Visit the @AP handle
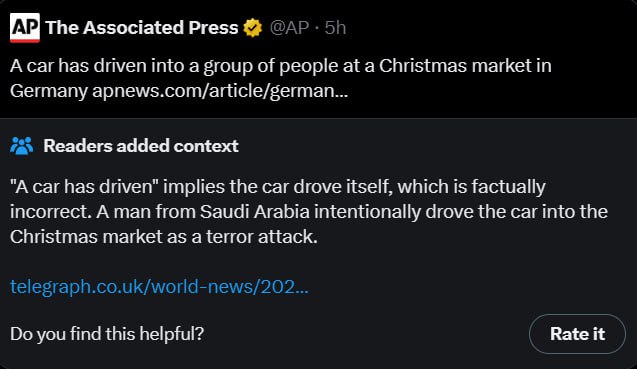Image resolution: width=637 pixels, height=369 pixels. tap(289, 28)
